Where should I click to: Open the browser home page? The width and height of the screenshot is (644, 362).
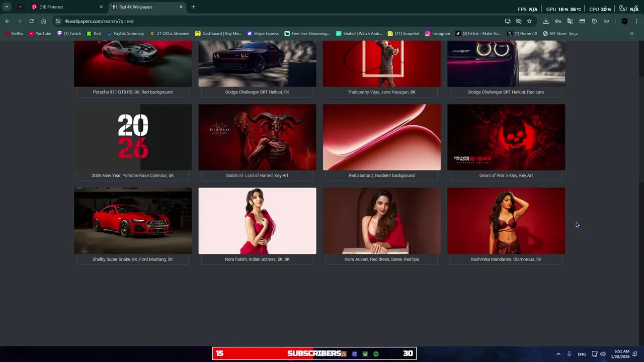click(43, 21)
